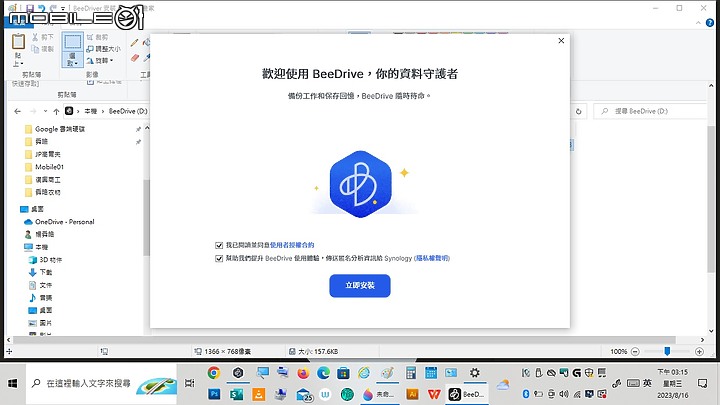Select 本機 in the navigation tree
720x405 pixels.
(36, 247)
